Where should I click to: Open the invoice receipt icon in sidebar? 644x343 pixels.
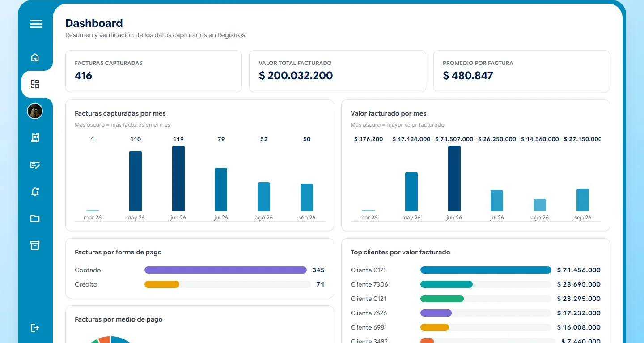[x=35, y=138]
